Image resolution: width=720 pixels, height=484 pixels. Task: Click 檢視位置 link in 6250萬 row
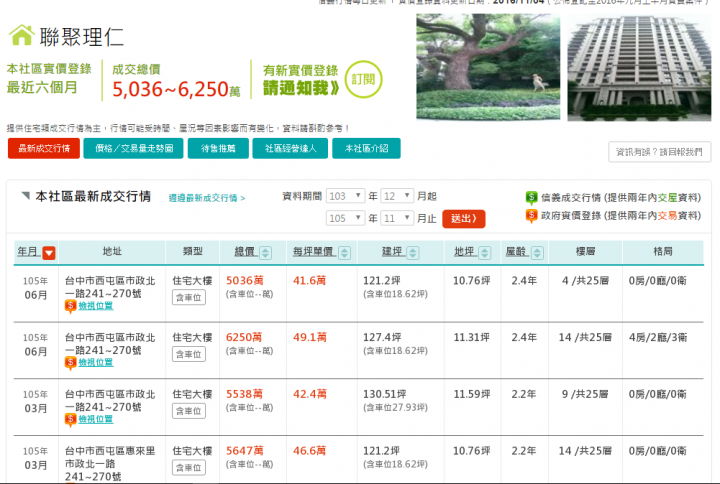point(96,363)
